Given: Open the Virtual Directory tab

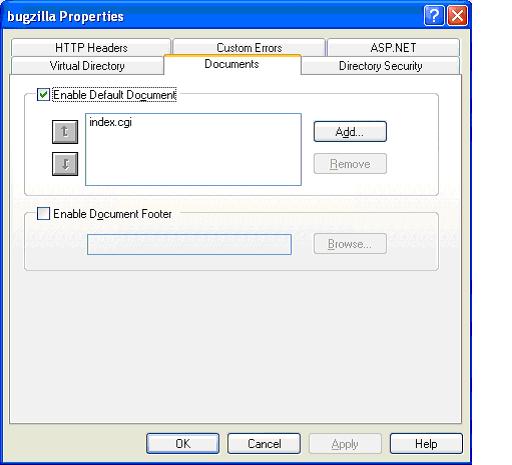Looking at the screenshot, I should [87, 66].
